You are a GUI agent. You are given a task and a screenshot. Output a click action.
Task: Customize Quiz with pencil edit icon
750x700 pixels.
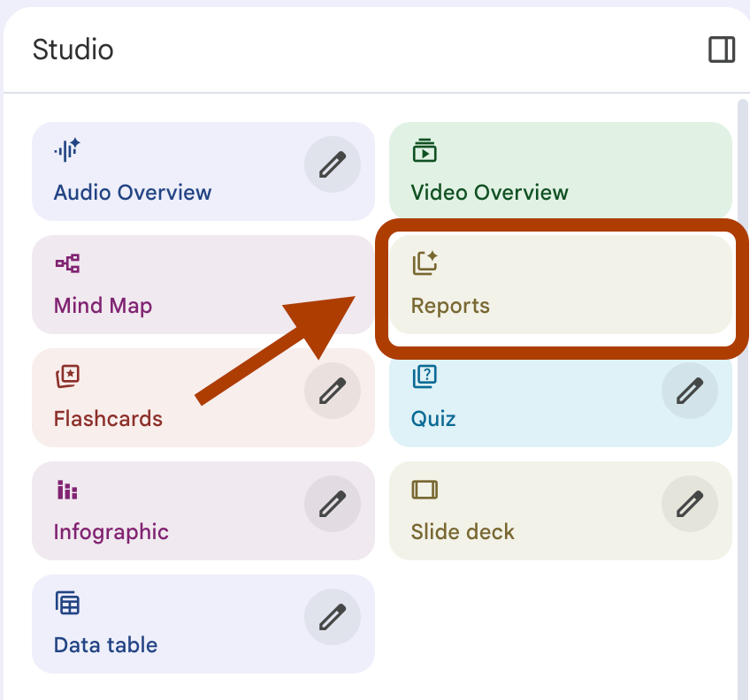click(x=689, y=391)
